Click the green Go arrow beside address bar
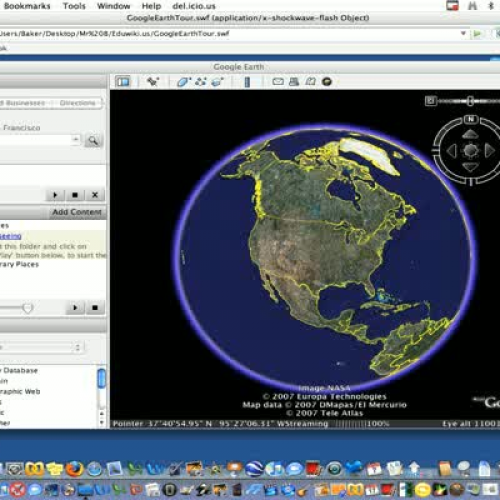The width and height of the screenshot is (500, 500). coord(477,34)
